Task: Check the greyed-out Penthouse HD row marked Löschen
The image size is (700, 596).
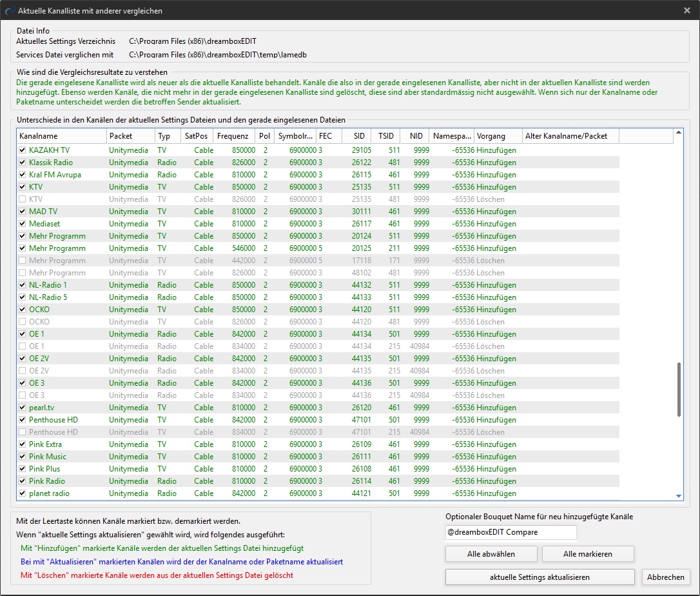Action: (23, 432)
